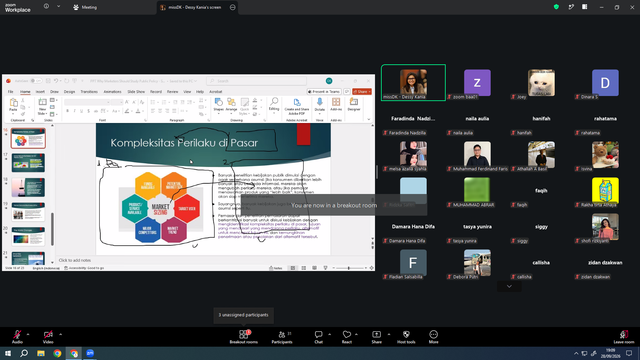Click the green encryption shield icon

[x=556, y=7]
